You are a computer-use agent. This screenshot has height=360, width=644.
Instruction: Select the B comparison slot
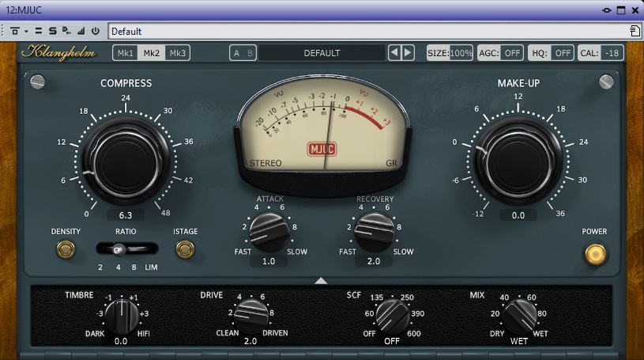click(250, 53)
